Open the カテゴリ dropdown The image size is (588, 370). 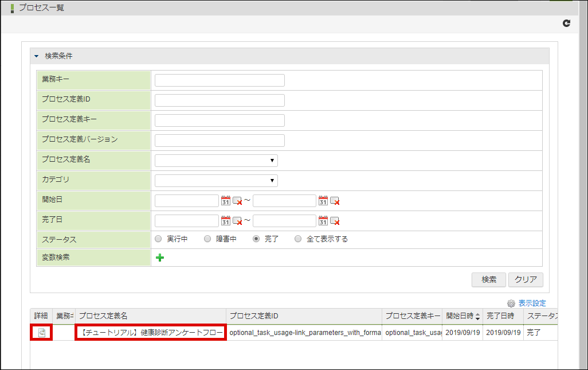click(x=217, y=181)
